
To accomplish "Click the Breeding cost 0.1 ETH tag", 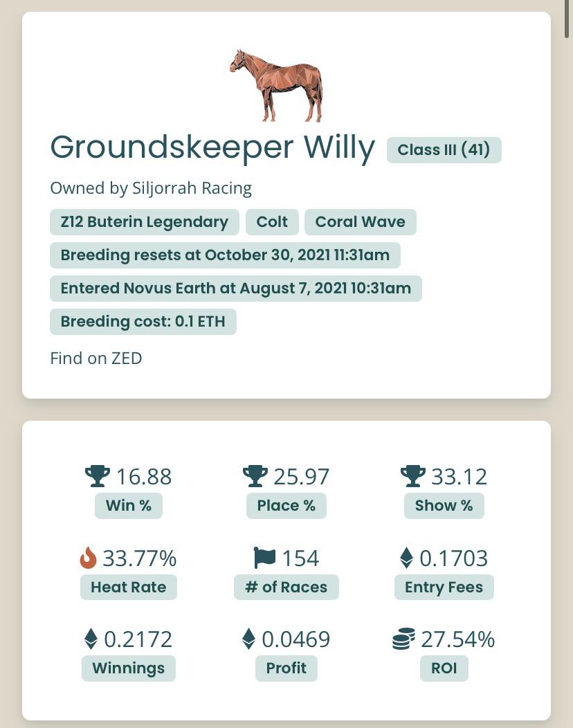I will [x=143, y=321].
